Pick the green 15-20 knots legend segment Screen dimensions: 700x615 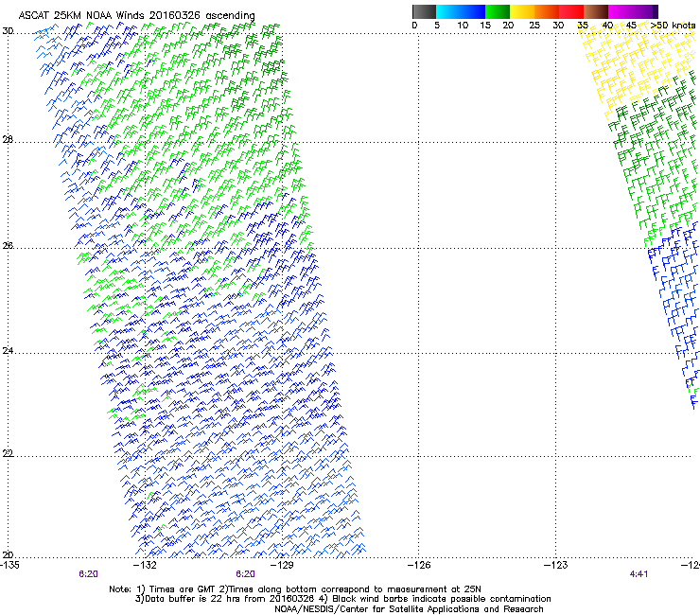(x=498, y=11)
